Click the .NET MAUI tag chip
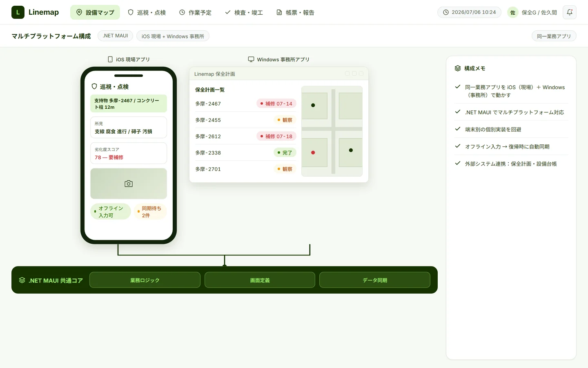 coord(115,36)
